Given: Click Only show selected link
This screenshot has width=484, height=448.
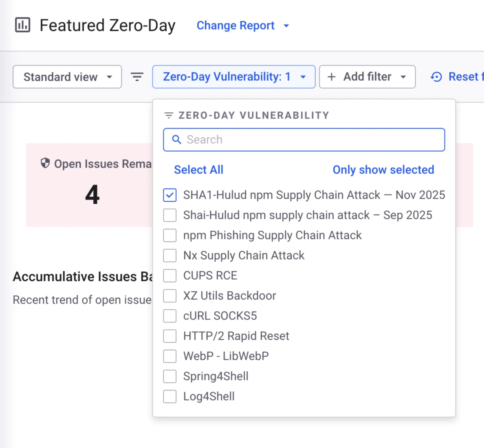Looking at the screenshot, I should coord(383,170).
